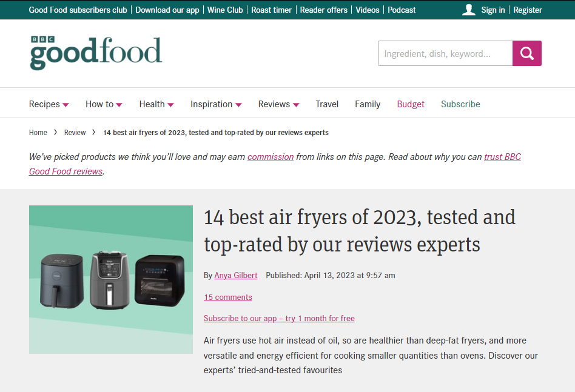Click the user profile icon beside Sign in

coord(469,10)
